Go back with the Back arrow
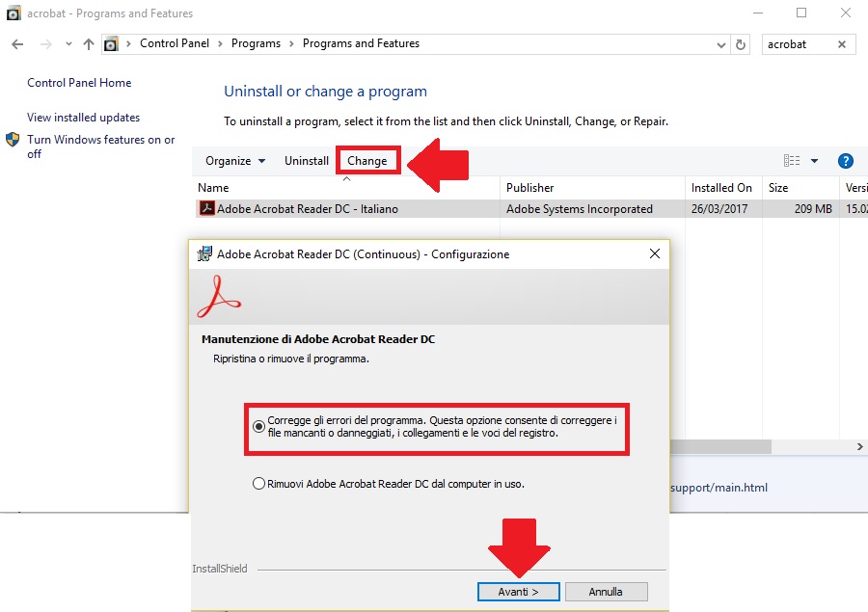This screenshot has height=612, width=868. click(17, 44)
